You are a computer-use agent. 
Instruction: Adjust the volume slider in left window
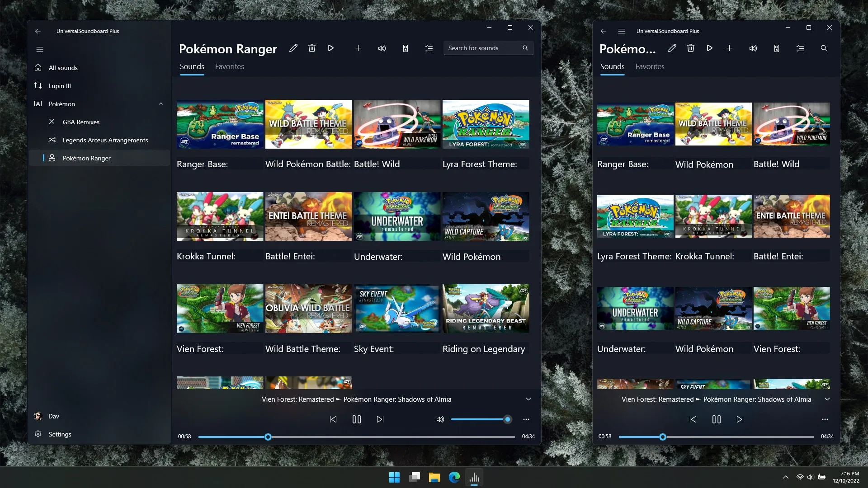tap(481, 419)
